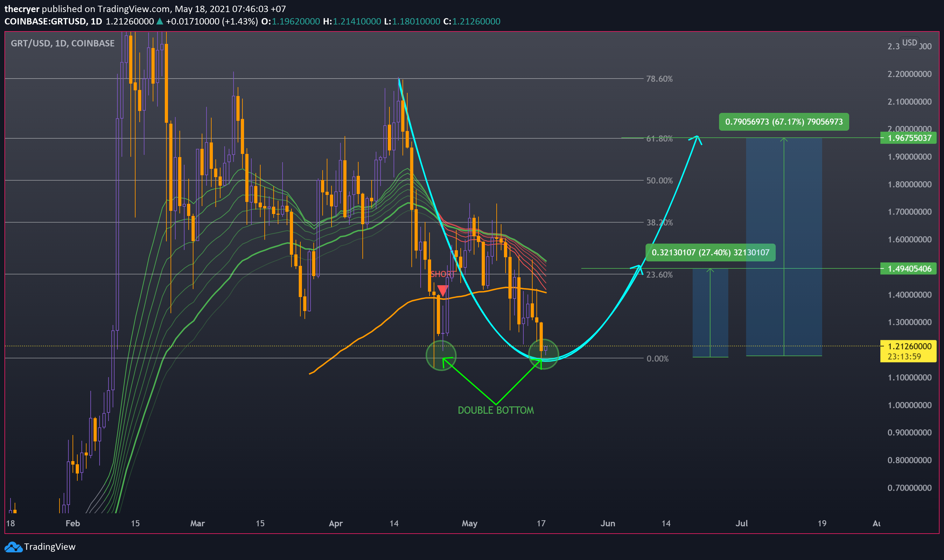
Task: Click the red SHORT triangle marker
Action: click(x=442, y=291)
